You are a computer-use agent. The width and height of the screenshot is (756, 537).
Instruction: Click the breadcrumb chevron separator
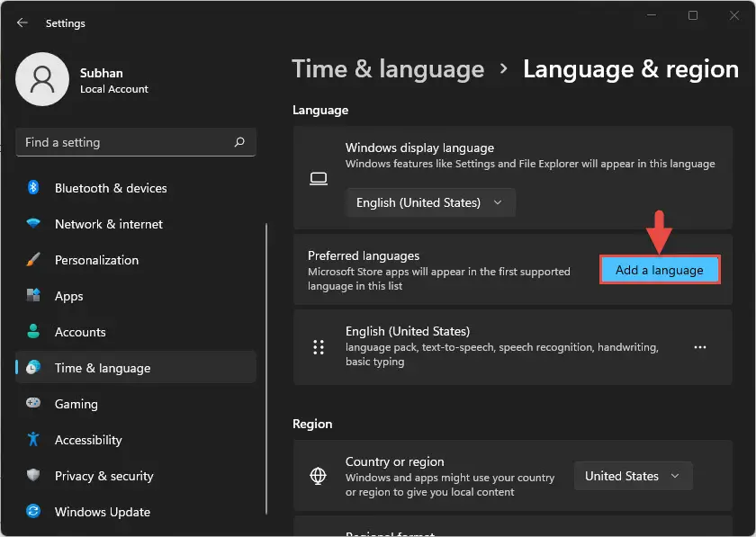coord(503,68)
